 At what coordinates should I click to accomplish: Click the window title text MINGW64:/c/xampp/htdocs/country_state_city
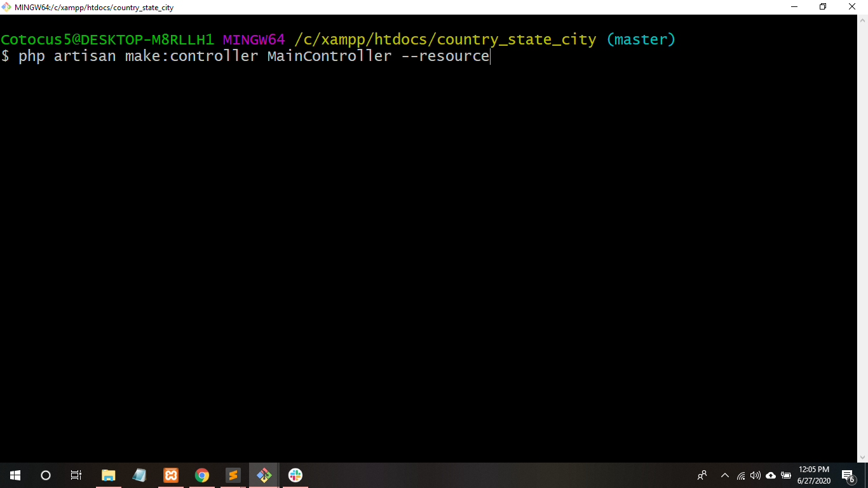pyautogui.click(x=94, y=8)
